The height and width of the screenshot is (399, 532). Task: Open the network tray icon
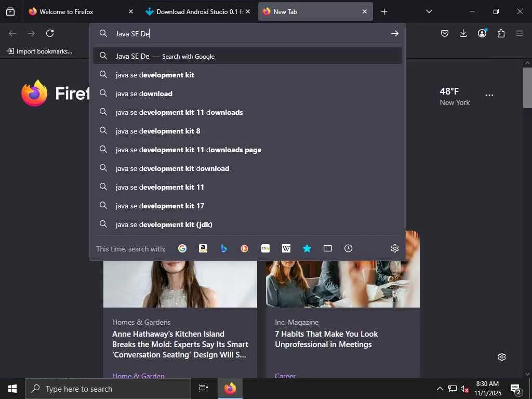(x=453, y=389)
